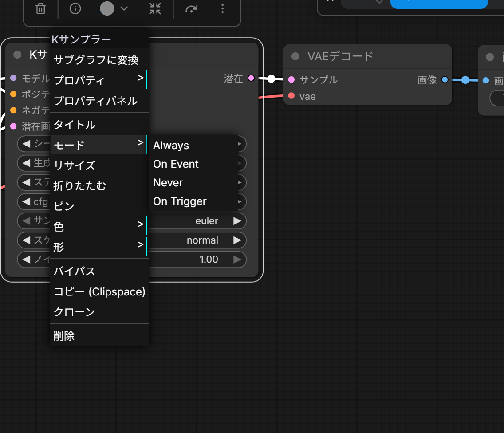
Task: Click right arrow on 1.00 denoise widget
Action: click(x=237, y=260)
